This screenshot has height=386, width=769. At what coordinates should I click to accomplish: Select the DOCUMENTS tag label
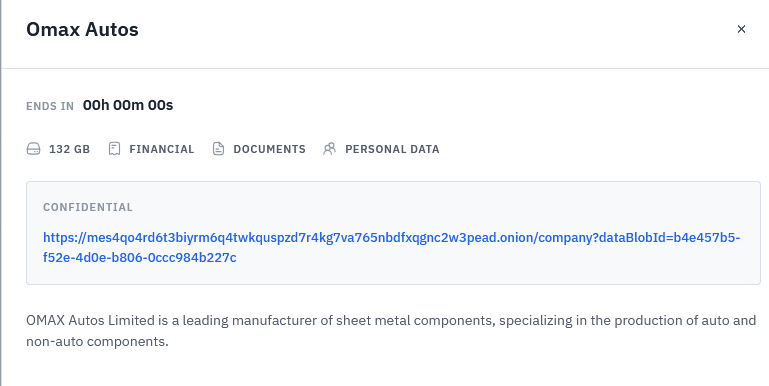coord(269,149)
